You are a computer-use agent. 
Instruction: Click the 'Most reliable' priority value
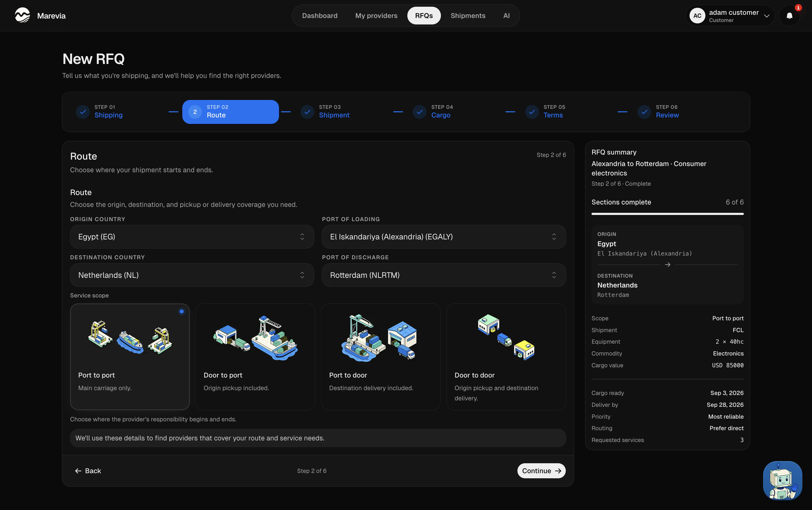pos(726,416)
